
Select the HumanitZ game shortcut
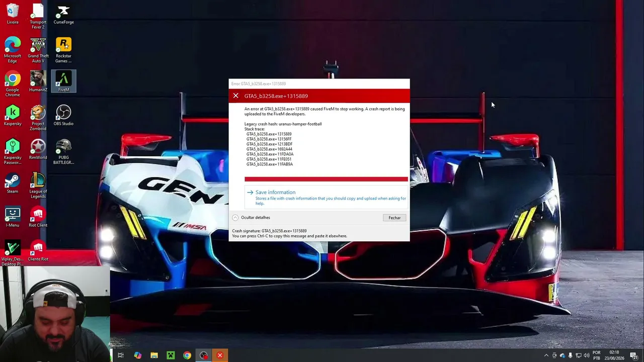pos(38,81)
